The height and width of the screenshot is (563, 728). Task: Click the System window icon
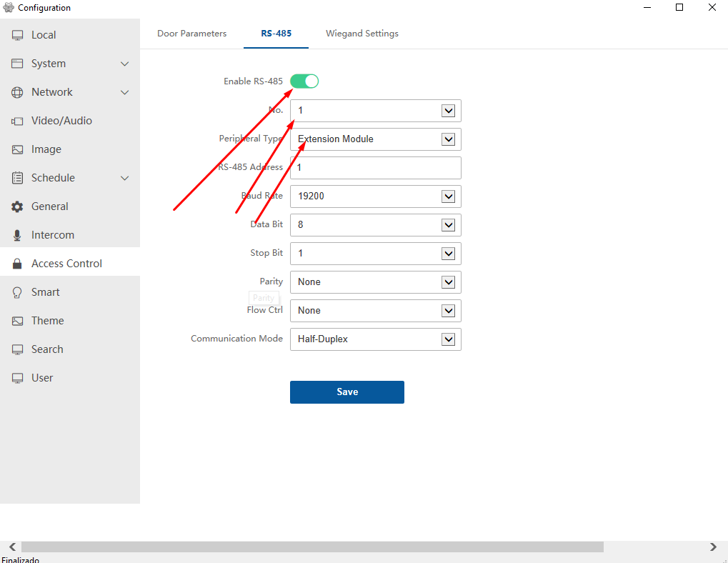click(x=17, y=64)
